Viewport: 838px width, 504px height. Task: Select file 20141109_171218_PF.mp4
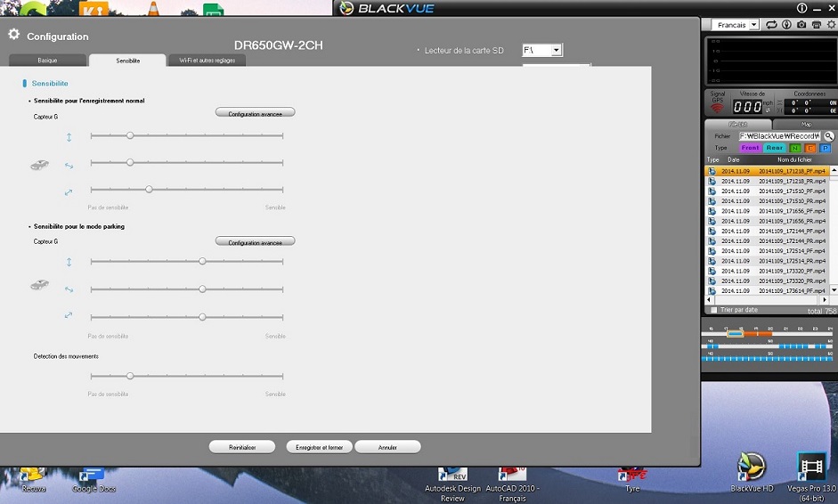768,171
